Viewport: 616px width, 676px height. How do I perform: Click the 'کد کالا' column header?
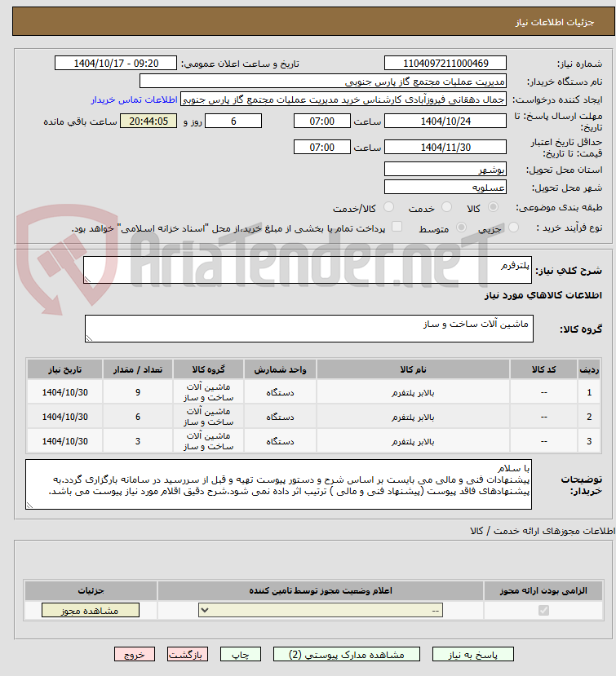pos(544,369)
